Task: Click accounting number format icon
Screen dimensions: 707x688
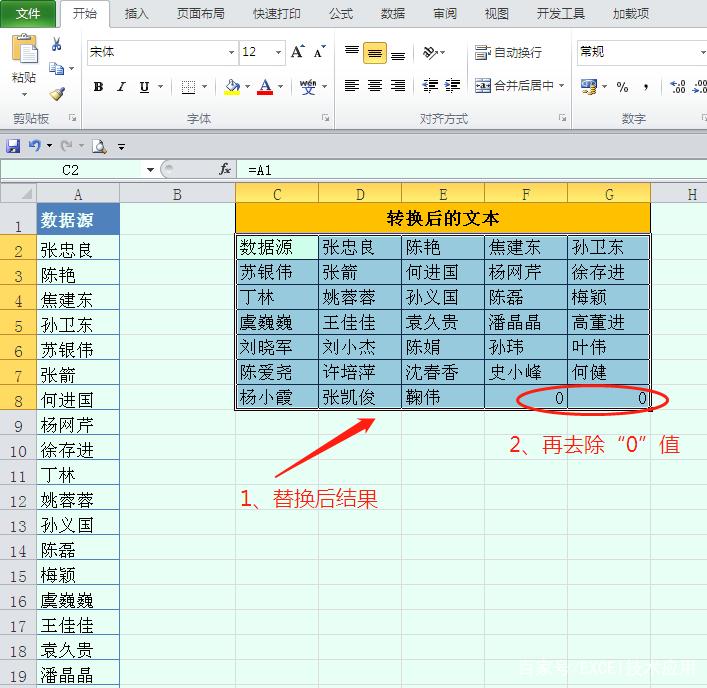Action: (x=589, y=86)
